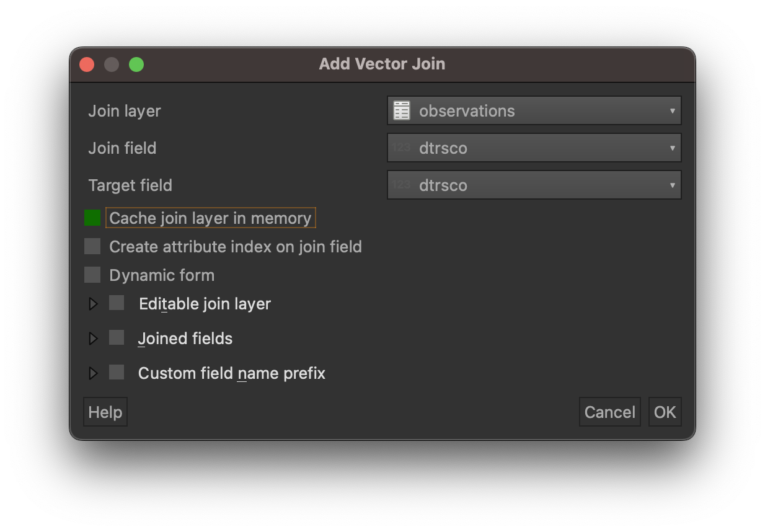Click the 123 numeric icon in Target field

coord(402,185)
